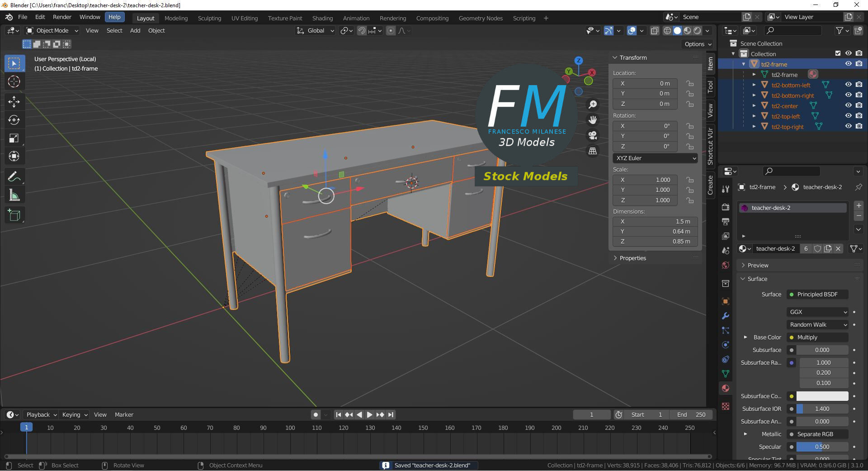868x471 pixels.
Task: Uncheck Collection exclude checkbox
Action: (x=838, y=53)
